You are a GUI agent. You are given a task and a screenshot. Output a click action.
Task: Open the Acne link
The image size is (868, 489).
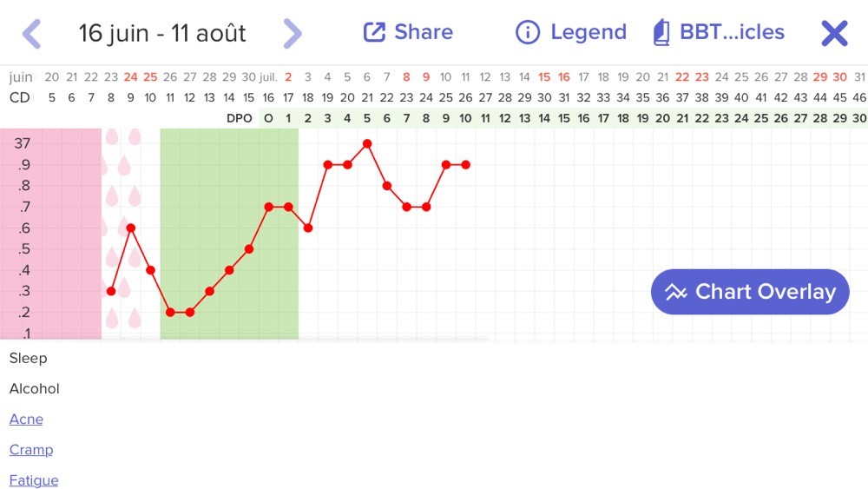click(26, 420)
